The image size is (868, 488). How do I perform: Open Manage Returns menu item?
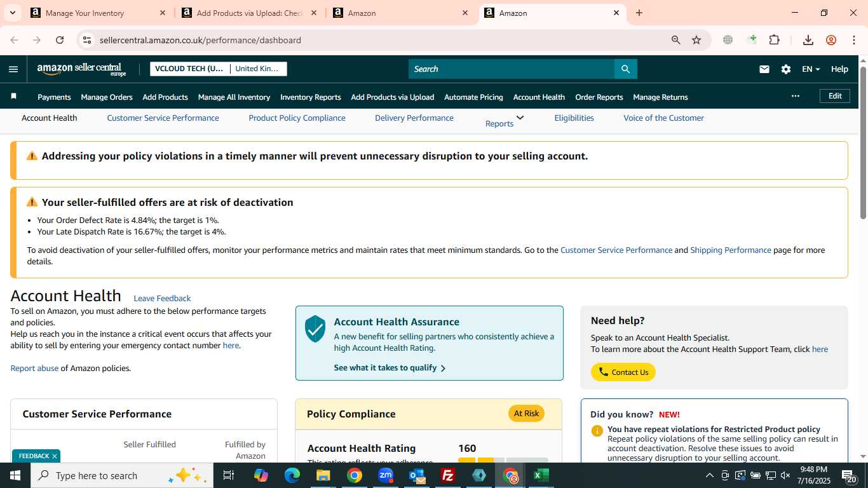660,97
